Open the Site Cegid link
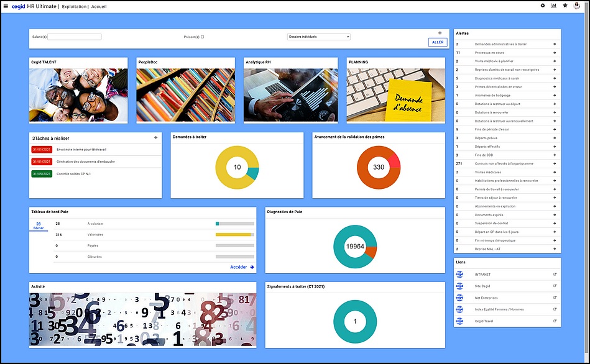The image size is (590, 364). point(482,286)
